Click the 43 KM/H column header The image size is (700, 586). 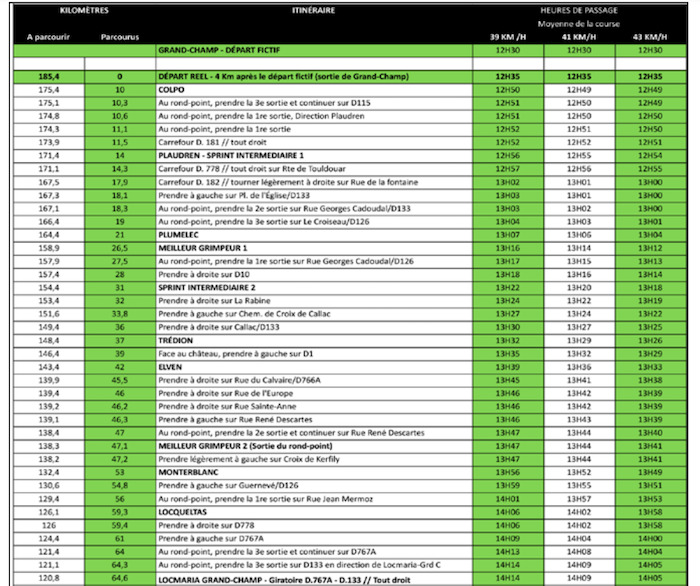click(x=650, y=37)
